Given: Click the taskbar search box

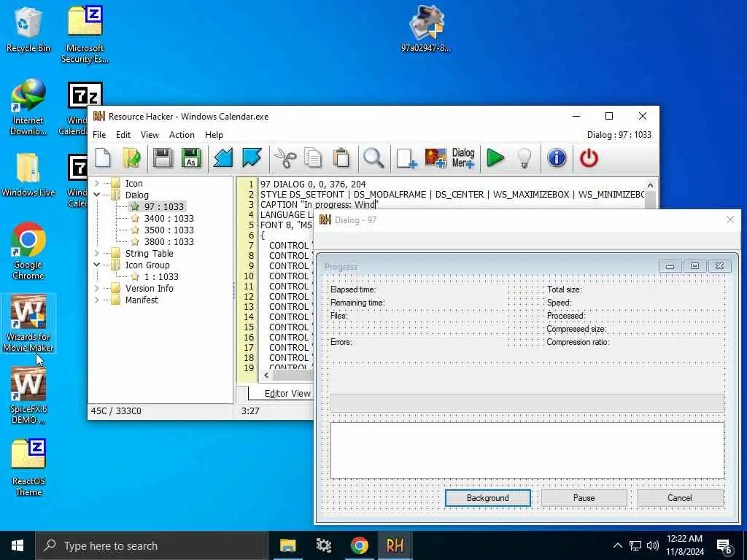Looking at the screenshot, I should tap(152, 545).
